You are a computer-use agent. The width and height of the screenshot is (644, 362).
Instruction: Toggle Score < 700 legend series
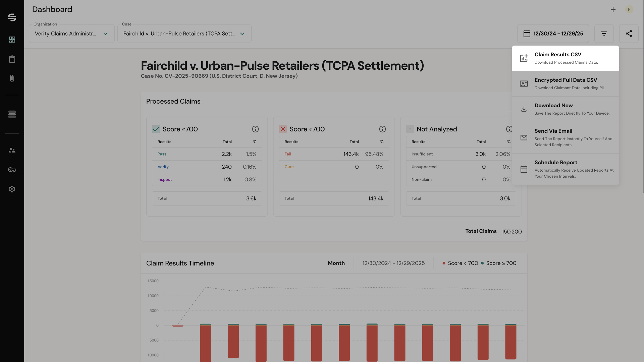pos(460,263)
